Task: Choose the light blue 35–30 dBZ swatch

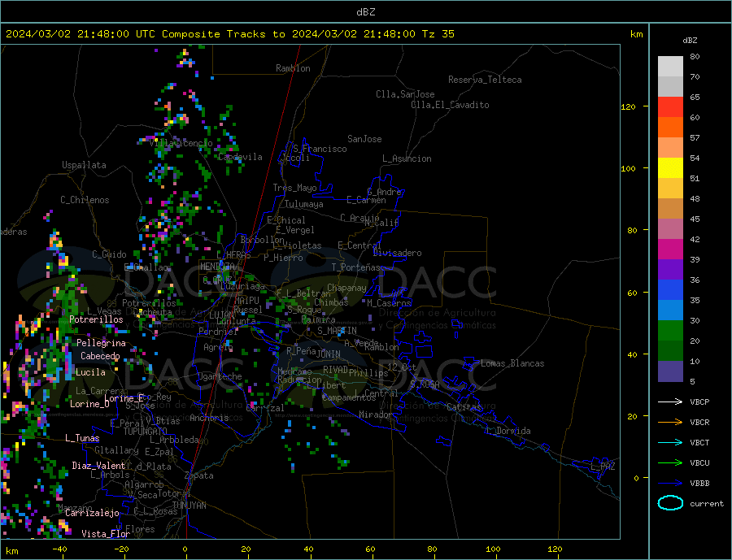Action: coord(670,310)
